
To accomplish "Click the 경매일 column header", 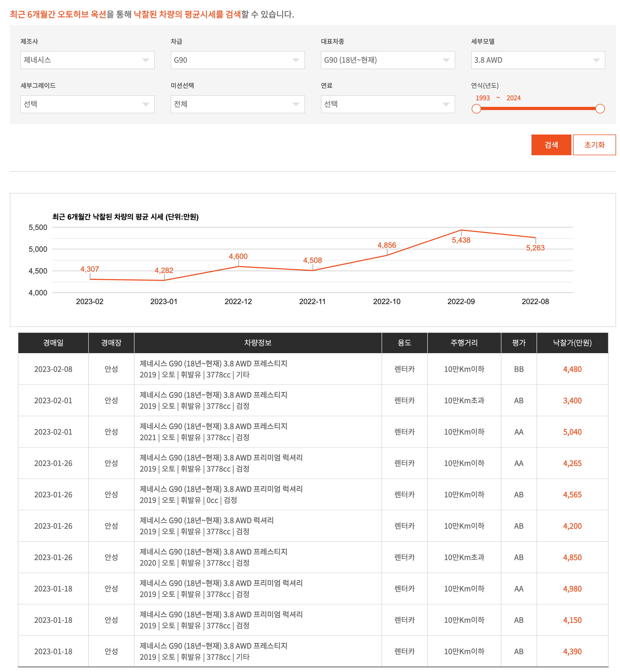I will click(x=53, y=343).
